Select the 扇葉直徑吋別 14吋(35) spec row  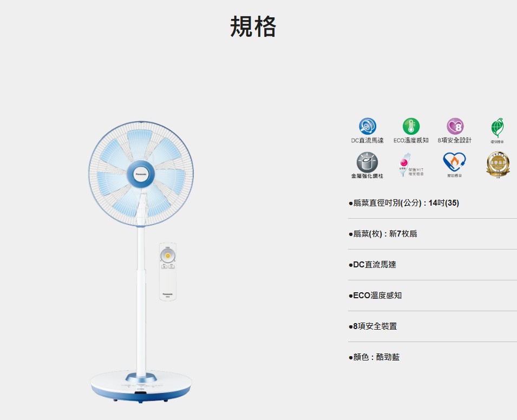tap(432, 203)
